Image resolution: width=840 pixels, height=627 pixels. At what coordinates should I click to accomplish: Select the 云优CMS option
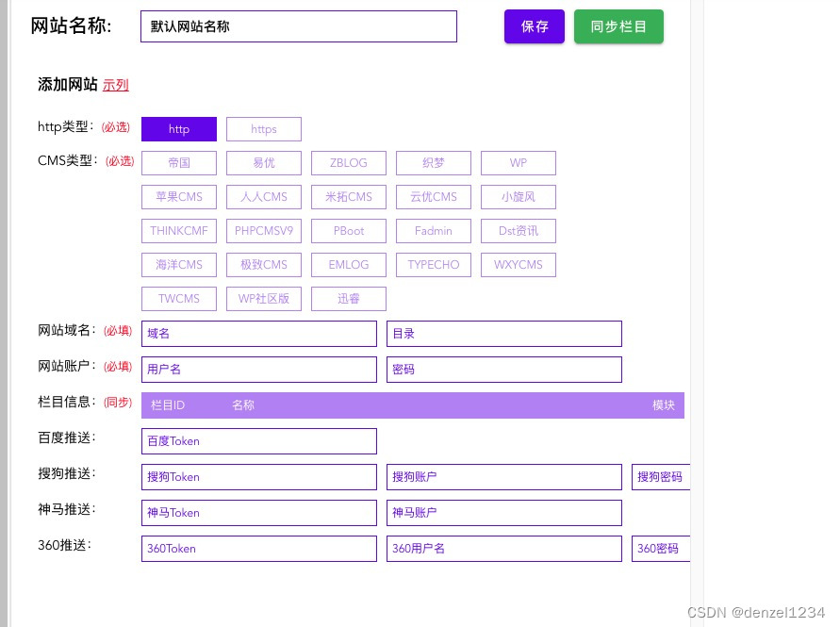(434, 197)
